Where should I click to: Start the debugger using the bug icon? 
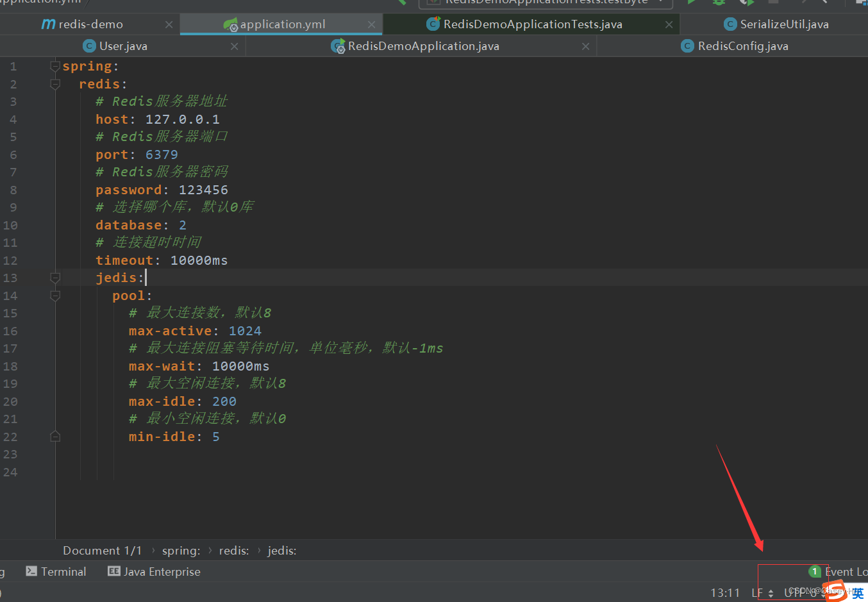(718, 3)
